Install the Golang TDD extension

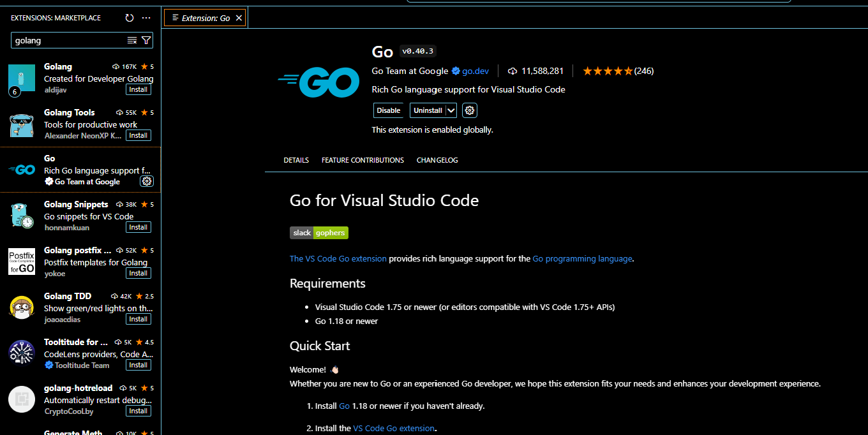point(138,319)
